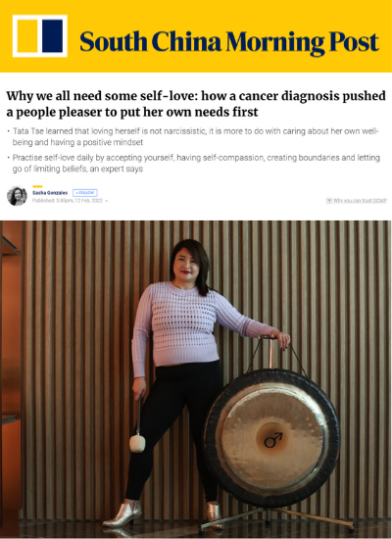
Task: Click the gong mallet in the photo
Action: coord(137,428)
